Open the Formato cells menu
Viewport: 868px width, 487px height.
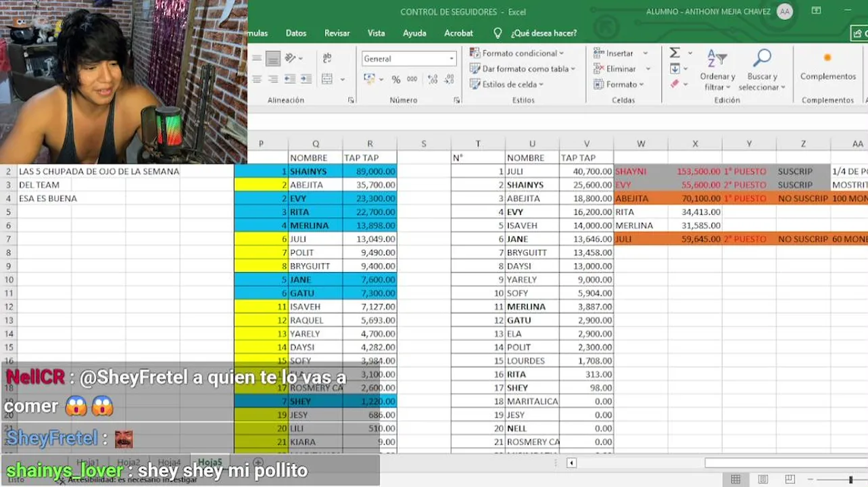click(x=619, y=85)
